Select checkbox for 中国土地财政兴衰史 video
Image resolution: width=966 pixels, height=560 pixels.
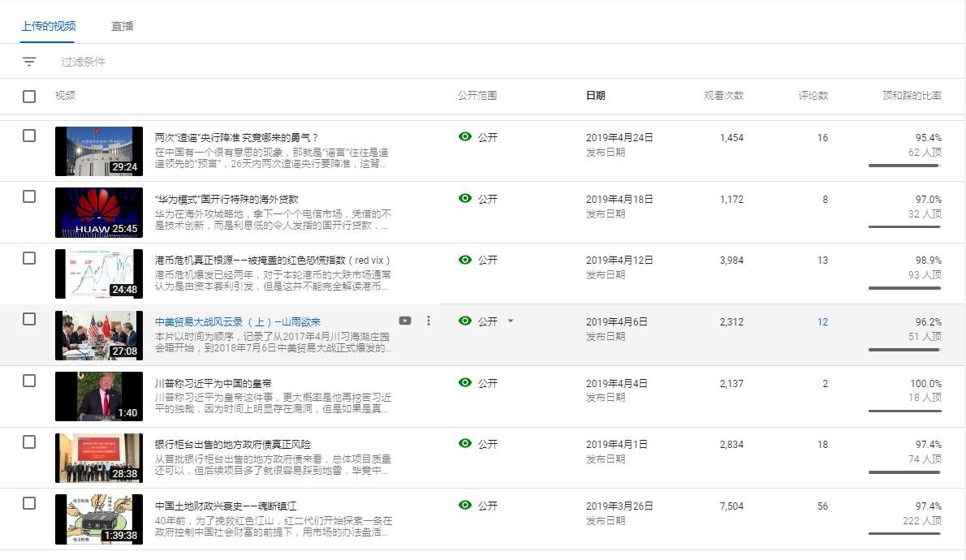[x=29, y=503]
